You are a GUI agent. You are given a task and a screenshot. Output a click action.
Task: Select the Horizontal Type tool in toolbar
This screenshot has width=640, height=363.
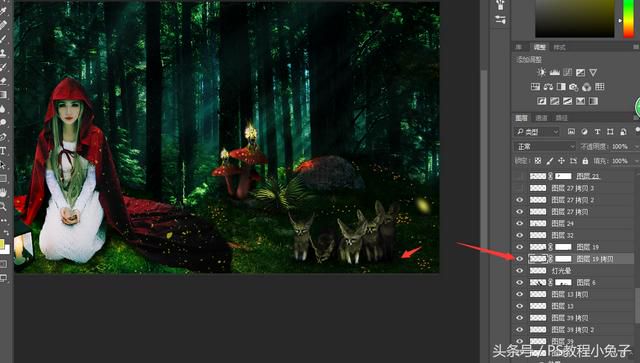pyautogui.click(x=3, y=151)
